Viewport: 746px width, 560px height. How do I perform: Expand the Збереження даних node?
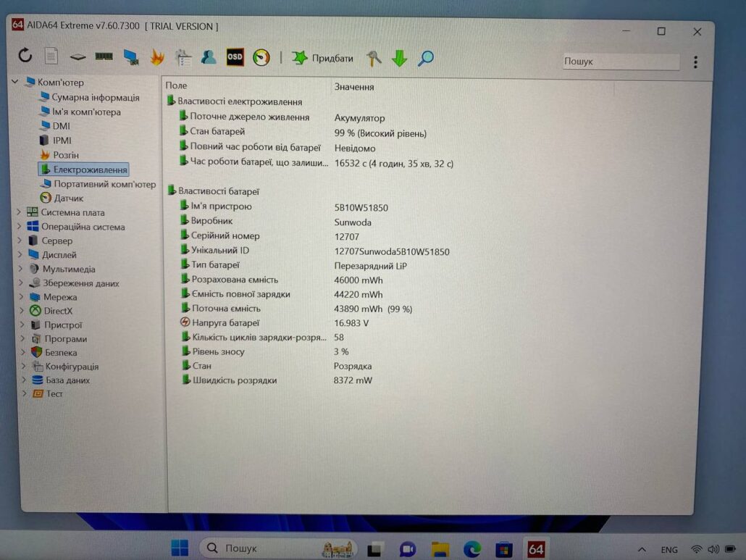(x=22, y=283)
